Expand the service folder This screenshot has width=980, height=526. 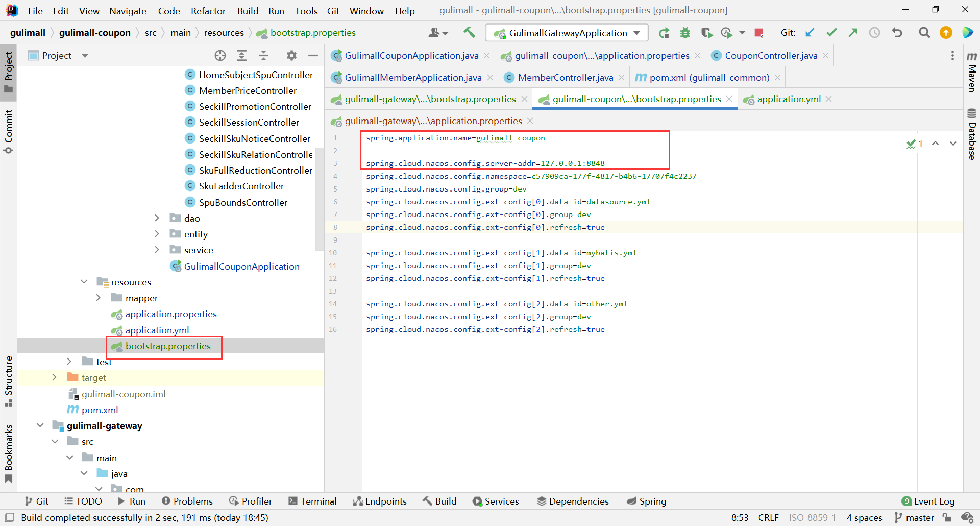coord(157,250)
